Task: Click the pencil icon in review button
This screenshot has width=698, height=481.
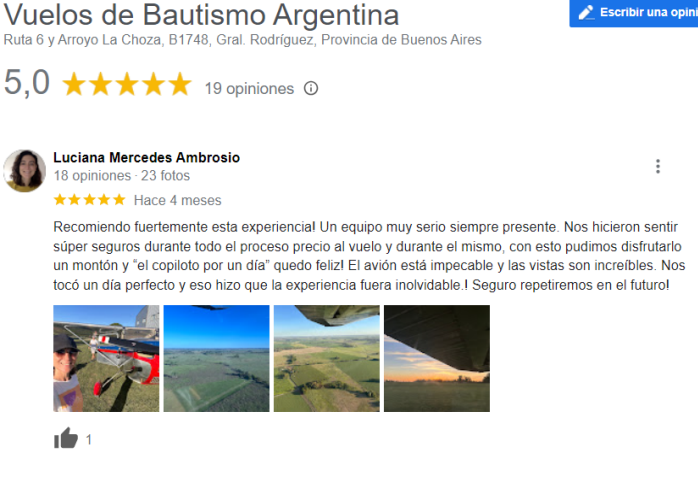Action: 586,12
